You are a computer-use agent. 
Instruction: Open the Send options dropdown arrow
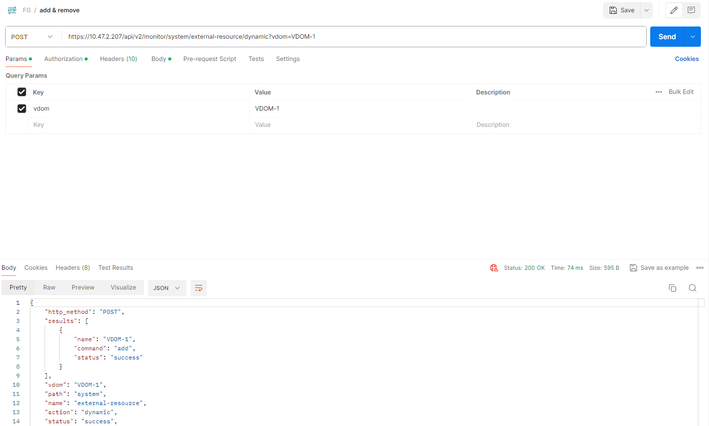pos(693,37)
